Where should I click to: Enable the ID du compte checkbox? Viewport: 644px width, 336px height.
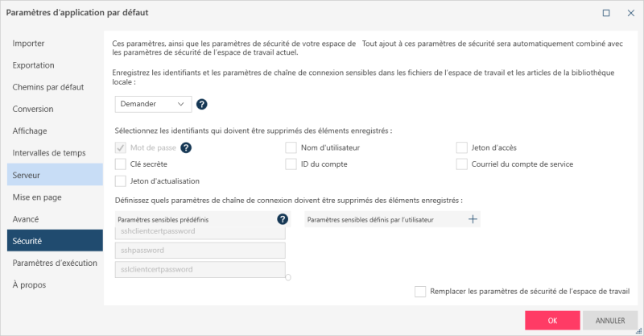pyautogui.click(x=291, y=164)
